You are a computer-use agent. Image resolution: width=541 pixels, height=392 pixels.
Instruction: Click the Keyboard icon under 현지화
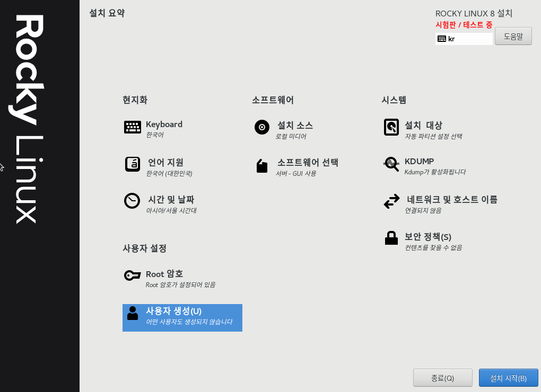click(x=133, y=127)
